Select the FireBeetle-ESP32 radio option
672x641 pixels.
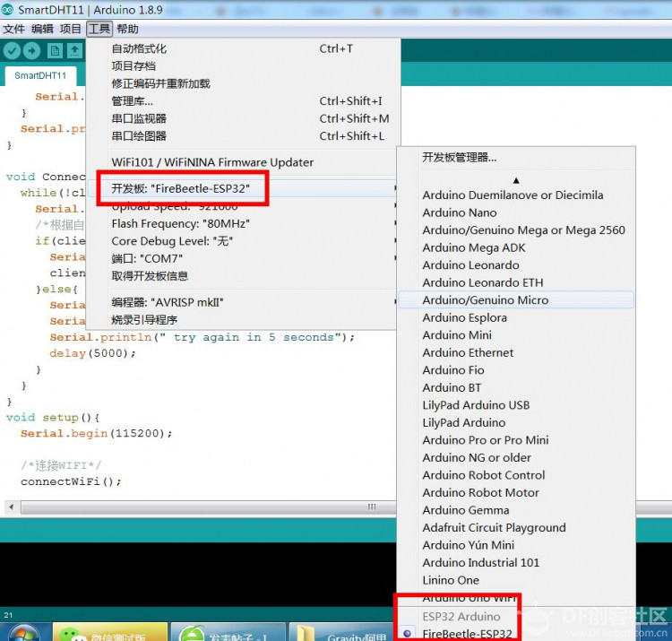(408, 633)
